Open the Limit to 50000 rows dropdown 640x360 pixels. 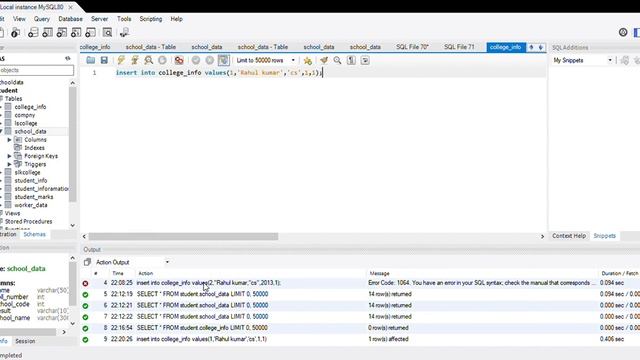pos(266,60)
